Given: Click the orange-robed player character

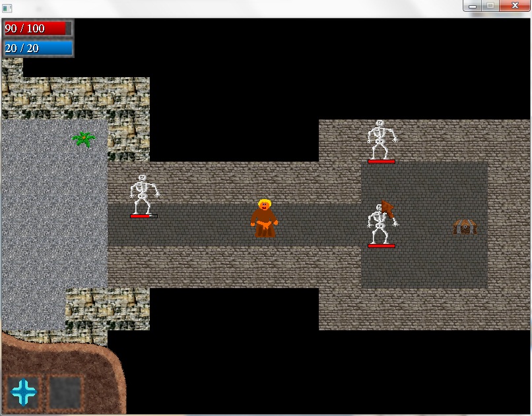Looking at the screenshot, I should [264, 218].
